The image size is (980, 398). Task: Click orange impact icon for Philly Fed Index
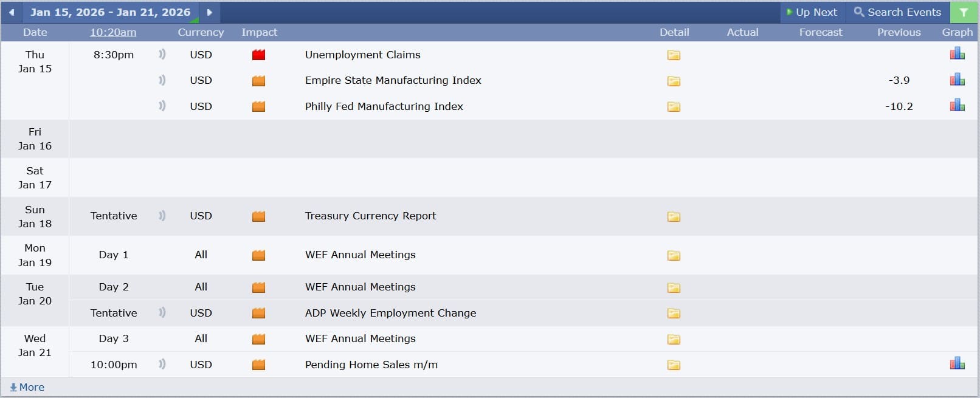(259, 107)
